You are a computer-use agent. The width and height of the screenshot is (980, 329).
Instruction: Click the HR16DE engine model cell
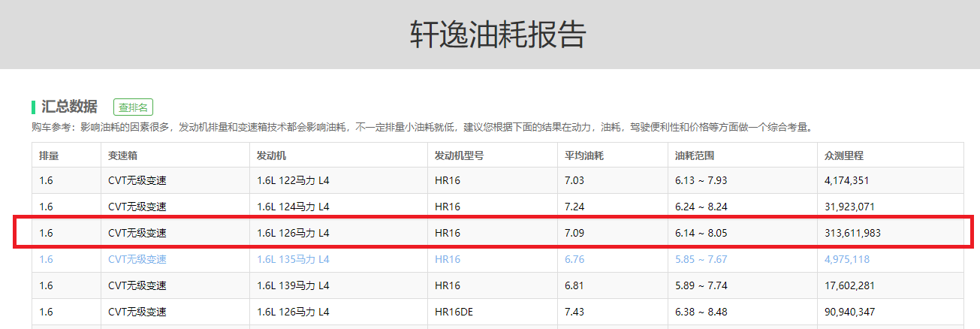coord(454,312)
